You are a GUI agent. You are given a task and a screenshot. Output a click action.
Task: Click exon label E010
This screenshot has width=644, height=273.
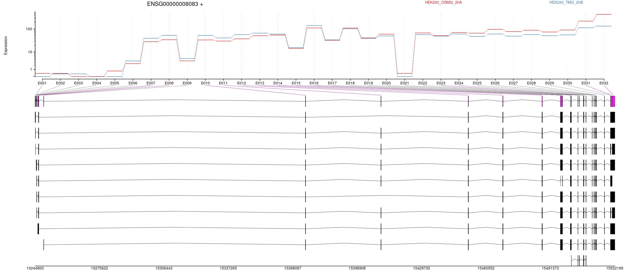click(x=205, y=83)
